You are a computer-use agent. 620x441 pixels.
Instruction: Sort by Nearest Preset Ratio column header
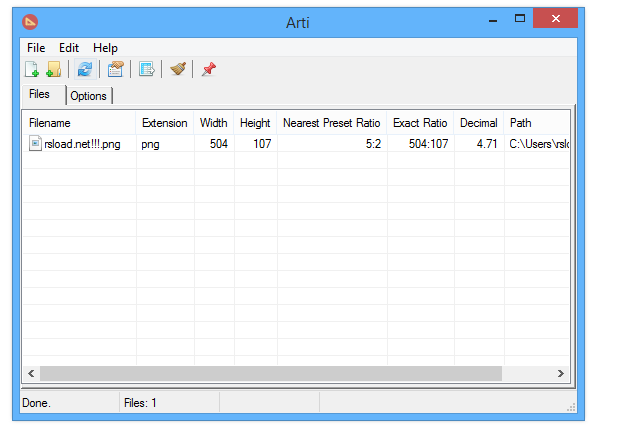(332, 123)
